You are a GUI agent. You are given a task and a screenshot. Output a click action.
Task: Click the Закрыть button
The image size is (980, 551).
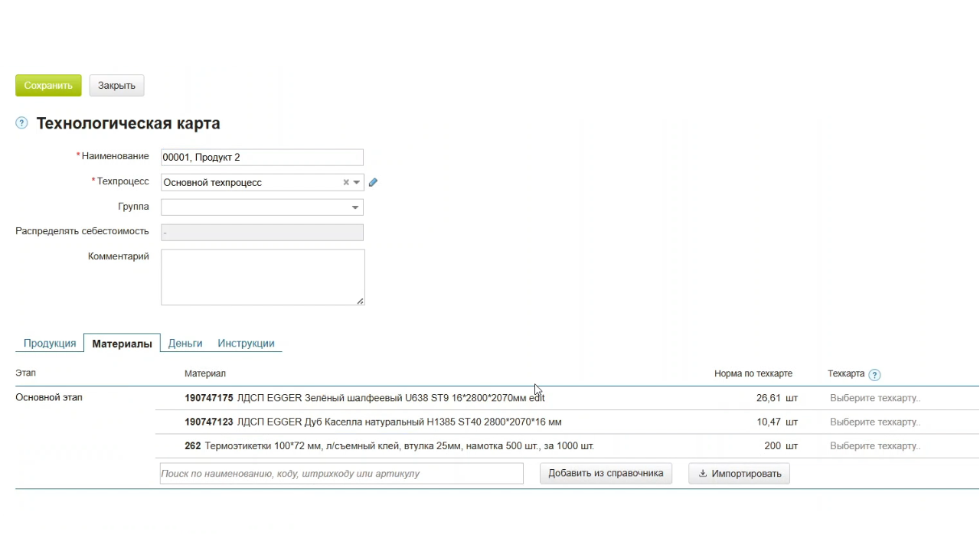(116, 86)
